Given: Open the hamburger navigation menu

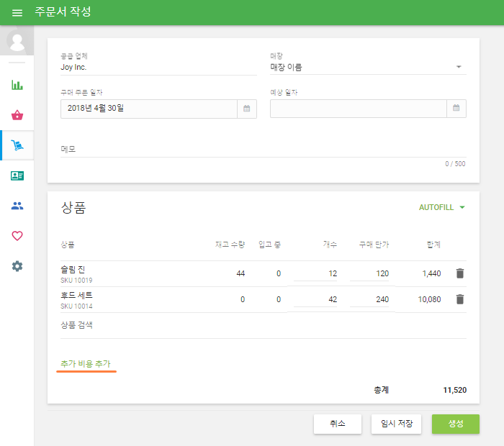Looking at the screenshot, I should [x=17, y=13].
